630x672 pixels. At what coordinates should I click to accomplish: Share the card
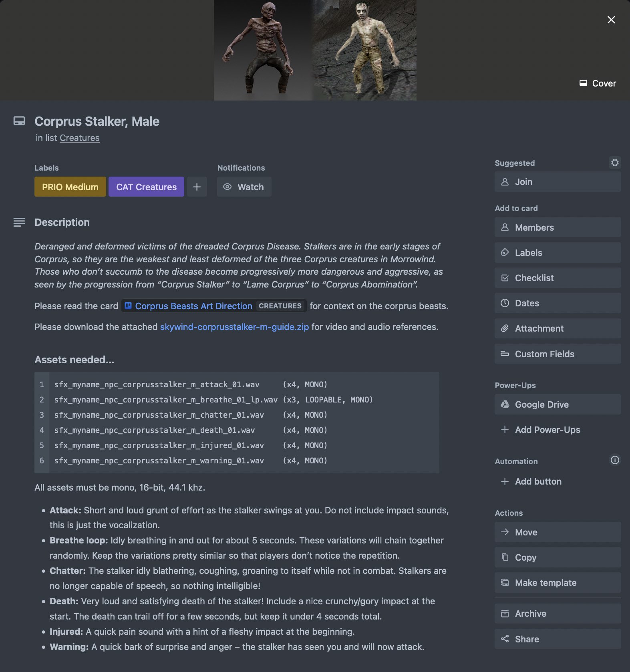click(558, 639)
